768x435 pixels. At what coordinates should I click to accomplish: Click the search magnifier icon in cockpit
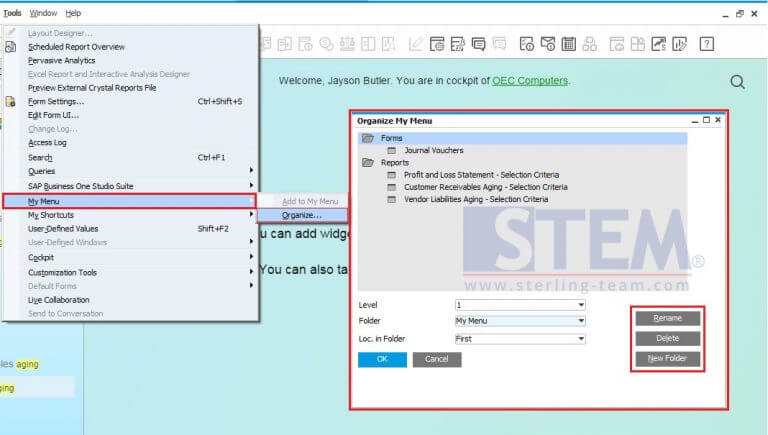738,82
